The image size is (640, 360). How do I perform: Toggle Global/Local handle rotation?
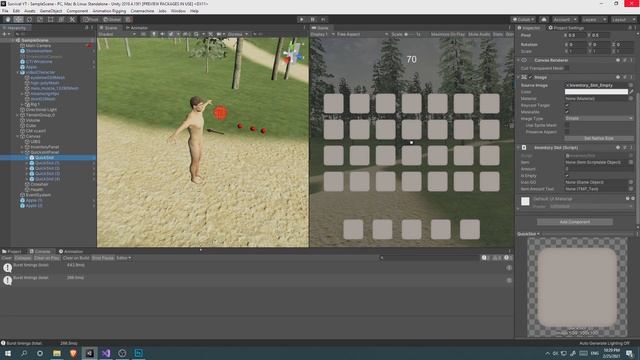(x=111, y=19)
